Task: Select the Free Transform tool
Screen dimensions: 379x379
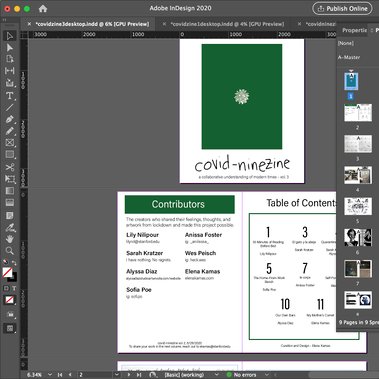Action: tap(10, 179)
